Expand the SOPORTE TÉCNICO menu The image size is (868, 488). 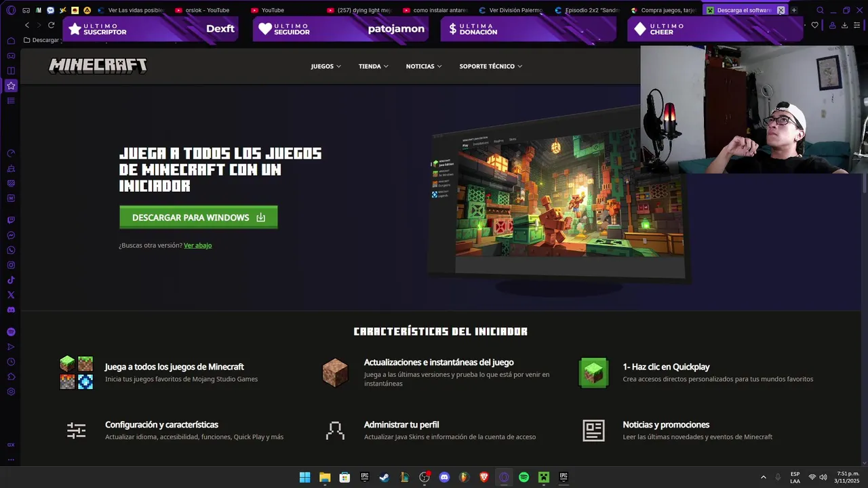point(491,66)
